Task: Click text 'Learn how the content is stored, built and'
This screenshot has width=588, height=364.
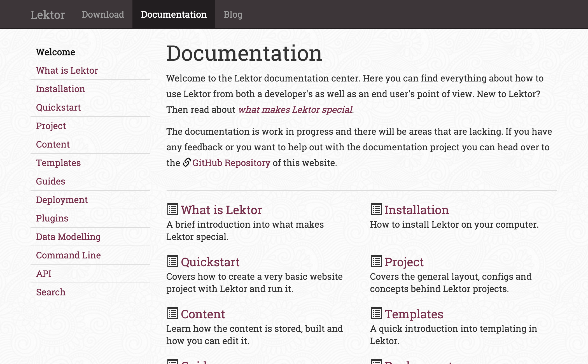Action: point(255,329)
